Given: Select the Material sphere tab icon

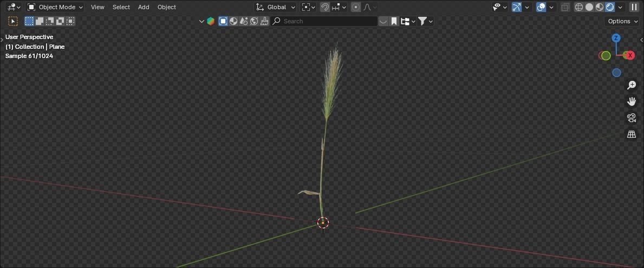Looking at the screenshot, I should [x=233, y=21].
